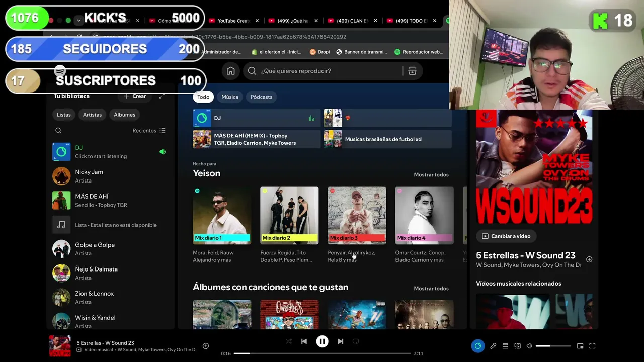
Task: Filter library by Listas
Action: [x=64, y=115]
